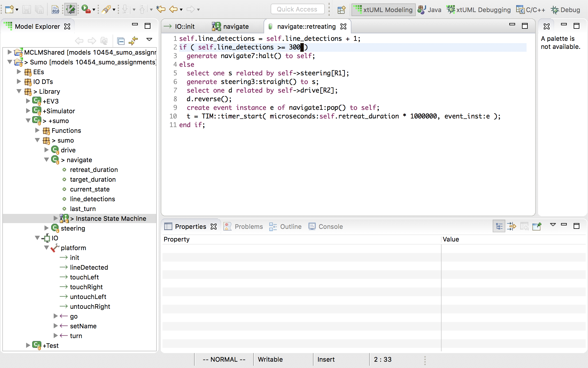Toggle the Vim mode toolbar button
The image size is (588, 368).
(x=71, y=9)
